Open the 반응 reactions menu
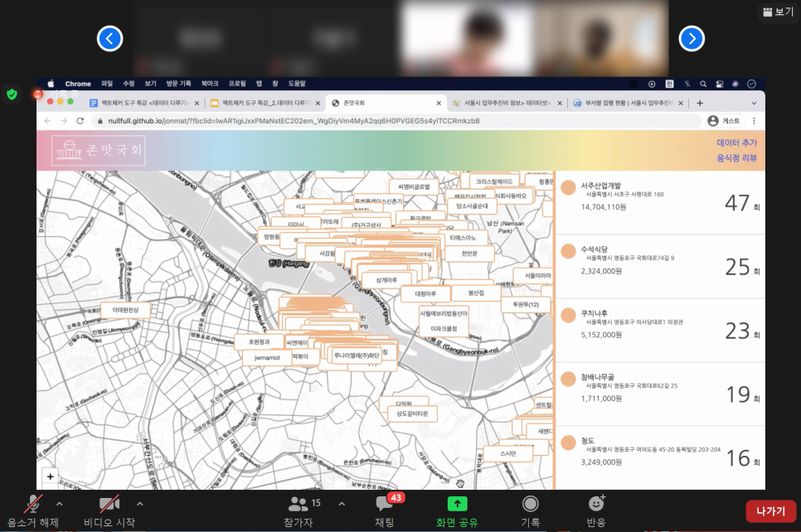 596,511
